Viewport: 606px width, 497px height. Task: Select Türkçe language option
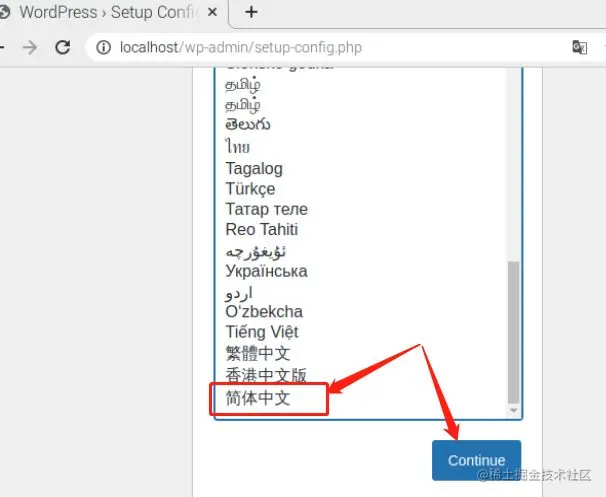(250, 189)
